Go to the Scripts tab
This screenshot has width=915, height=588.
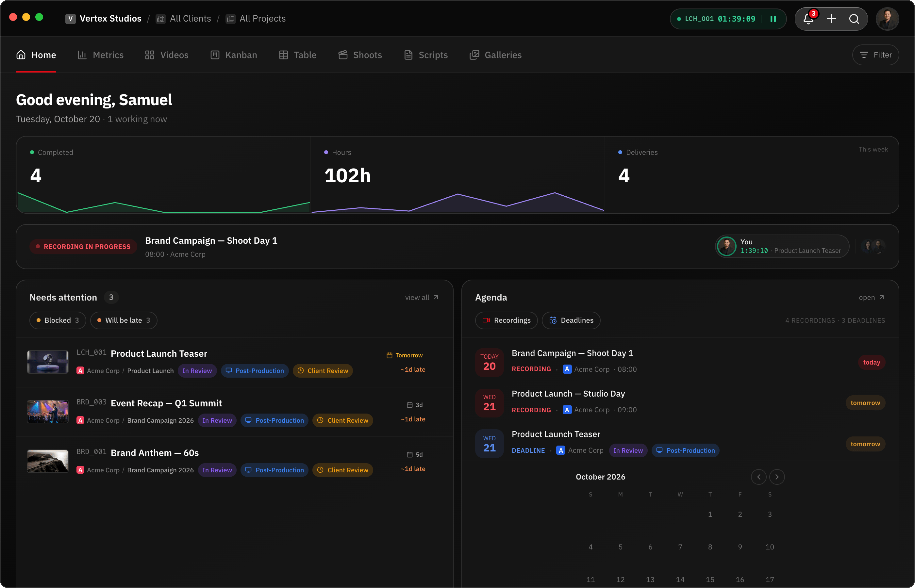[426, 55]
